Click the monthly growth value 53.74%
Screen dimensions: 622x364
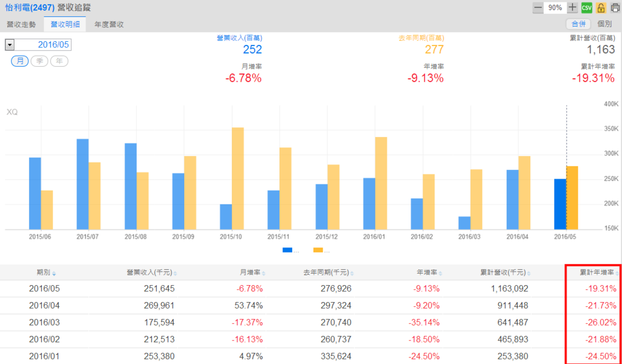pos(249,306)
